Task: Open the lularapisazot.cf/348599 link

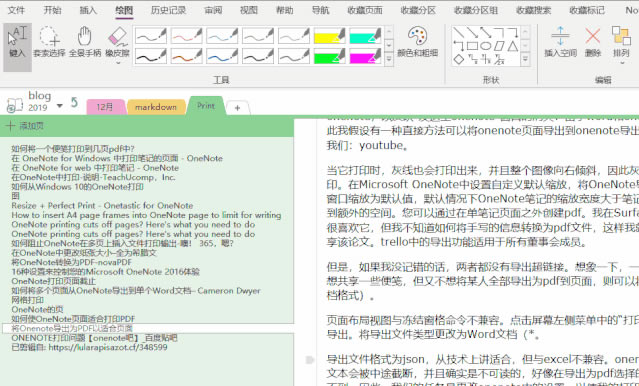Action: click(108, 347)
